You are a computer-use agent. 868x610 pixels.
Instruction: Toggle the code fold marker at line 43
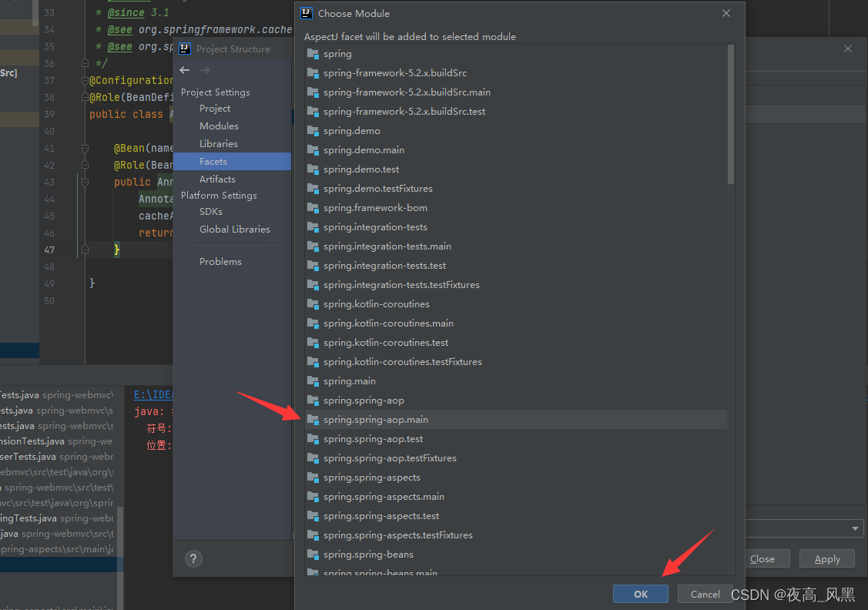click(x=85, y=182)
